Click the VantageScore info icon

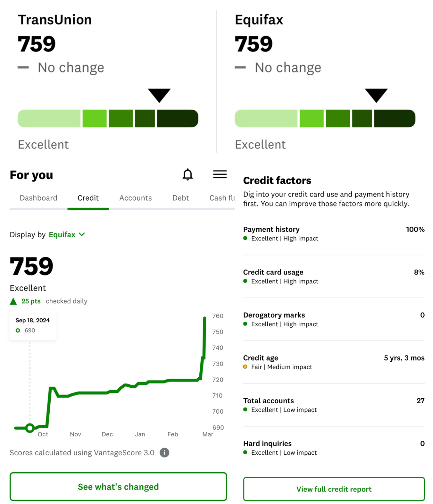click(164, 453)
